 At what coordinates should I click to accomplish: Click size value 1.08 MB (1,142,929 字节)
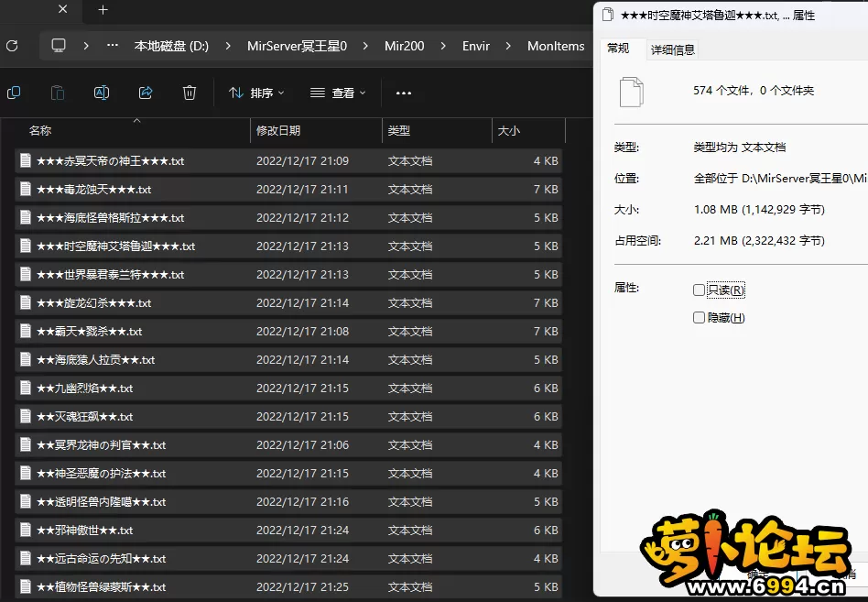pos(759,209)
